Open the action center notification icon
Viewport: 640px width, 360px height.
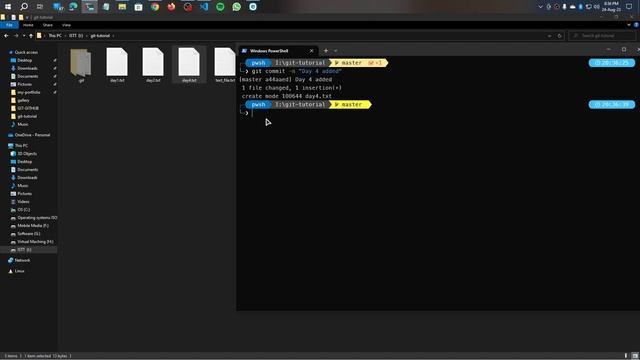[629, 7]
